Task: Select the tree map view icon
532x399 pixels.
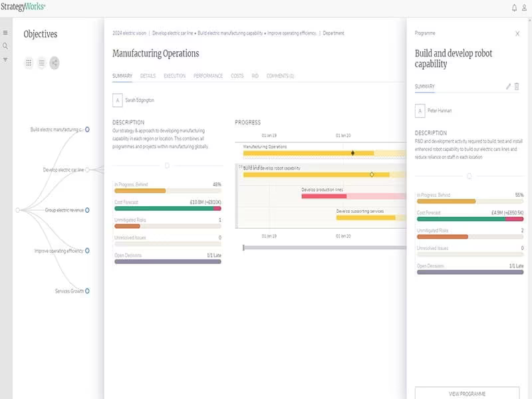Action: tap(55, 63)
